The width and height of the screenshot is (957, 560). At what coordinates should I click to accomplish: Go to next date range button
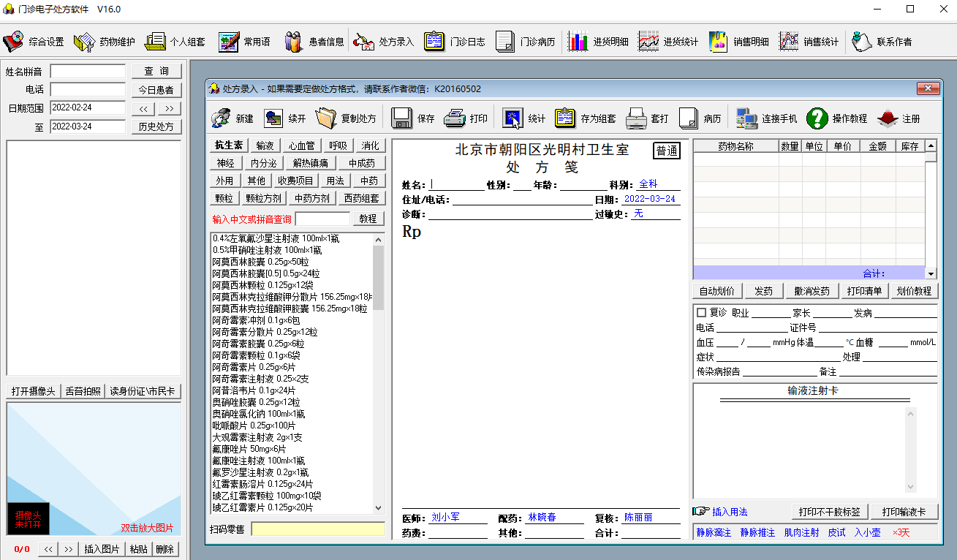click(x=169, y=108)
